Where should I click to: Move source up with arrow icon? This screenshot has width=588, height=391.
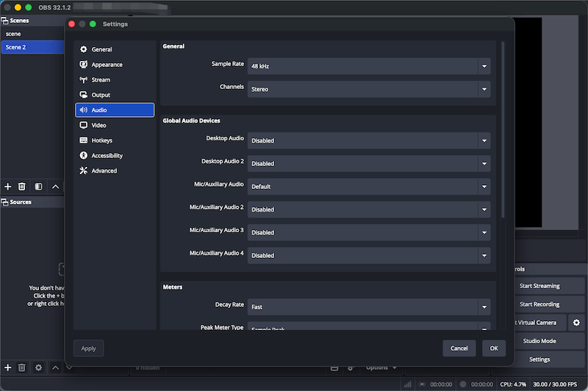[56, 367]
